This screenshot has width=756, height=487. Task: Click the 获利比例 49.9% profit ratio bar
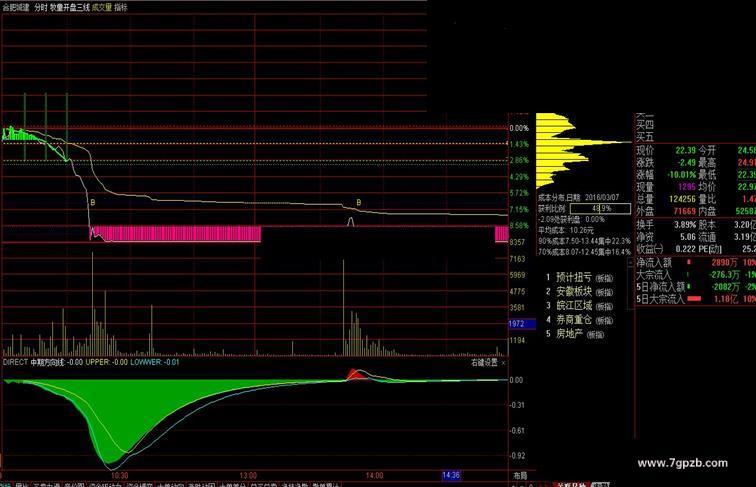600,209
